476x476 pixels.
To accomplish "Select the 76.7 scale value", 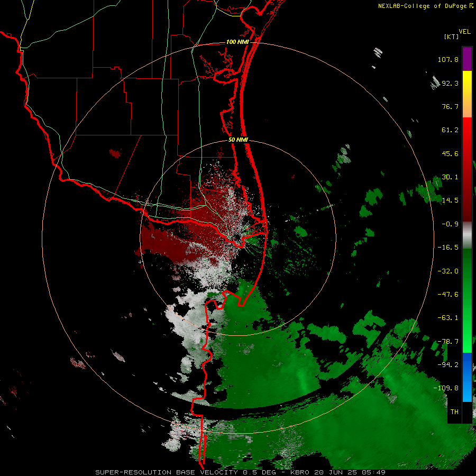I will (x=450, y=106).
